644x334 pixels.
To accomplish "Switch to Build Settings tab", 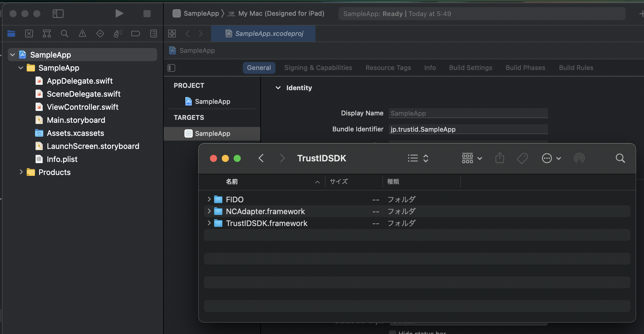I will 471,68.
